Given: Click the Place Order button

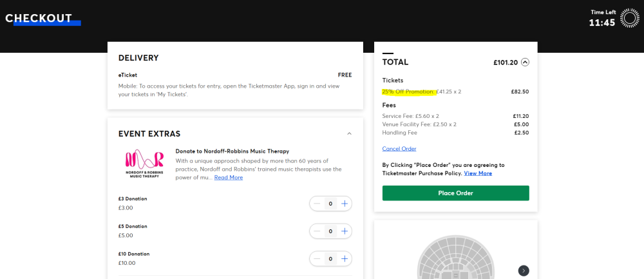Looking at the screenshot, I should pyautogui.click(x=455, y=193).
